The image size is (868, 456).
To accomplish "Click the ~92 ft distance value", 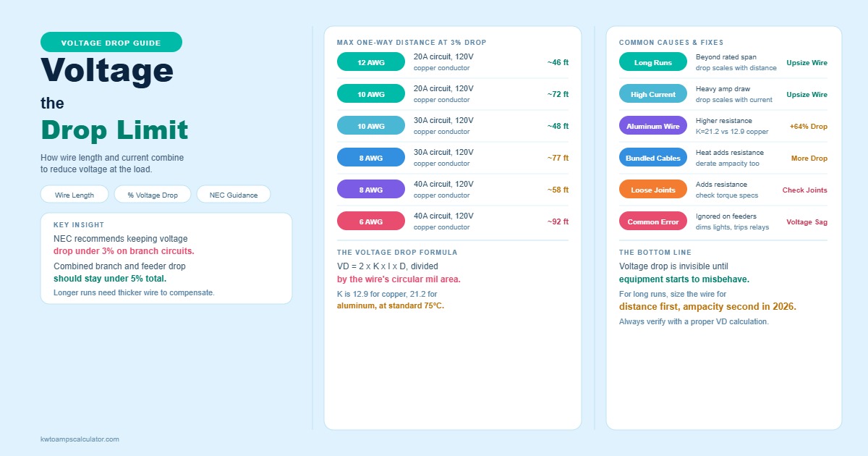I will pyautogui.click(x=558, y=222).
